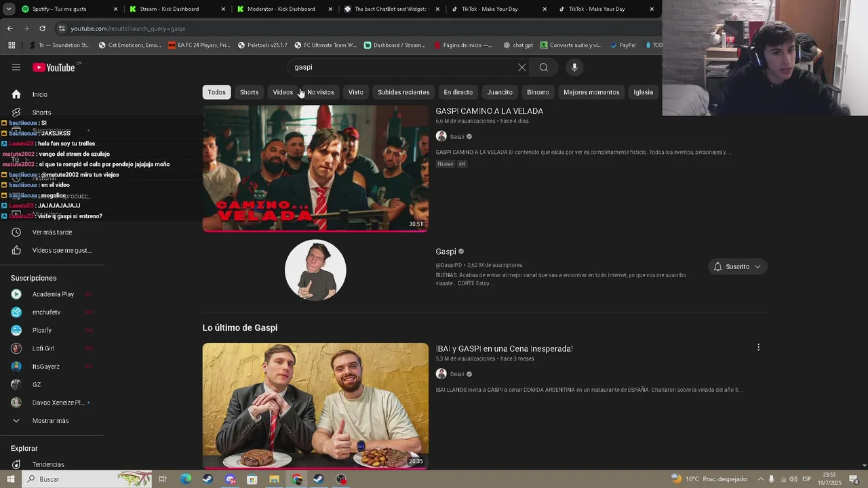Viewport: 868px width, 488px height.
Task: Click the magnifier search button
Action: [x=544, y=67]
